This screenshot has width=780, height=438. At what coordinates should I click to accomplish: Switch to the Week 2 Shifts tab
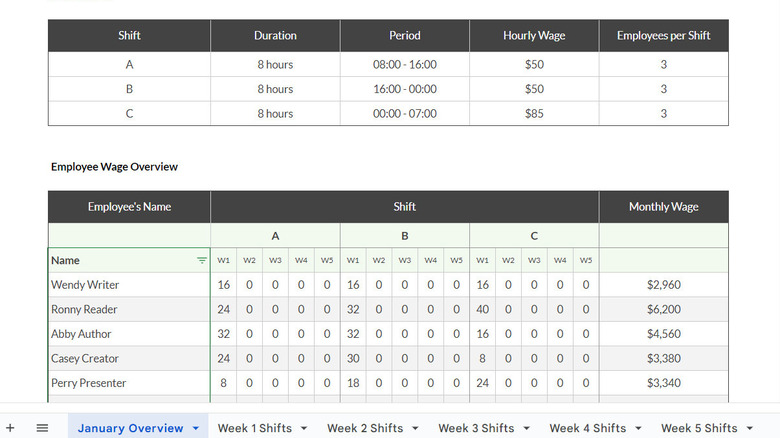click(x=364, y=428)
